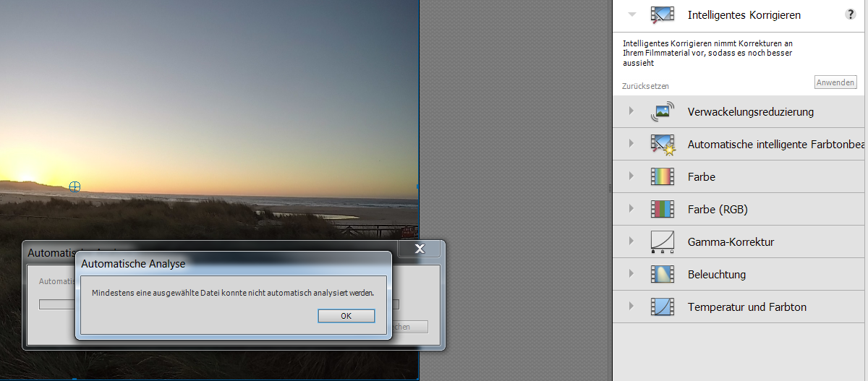Close the background Automatische Analyse window
This screenshot has width=868, height=381.
coord(420,249)
